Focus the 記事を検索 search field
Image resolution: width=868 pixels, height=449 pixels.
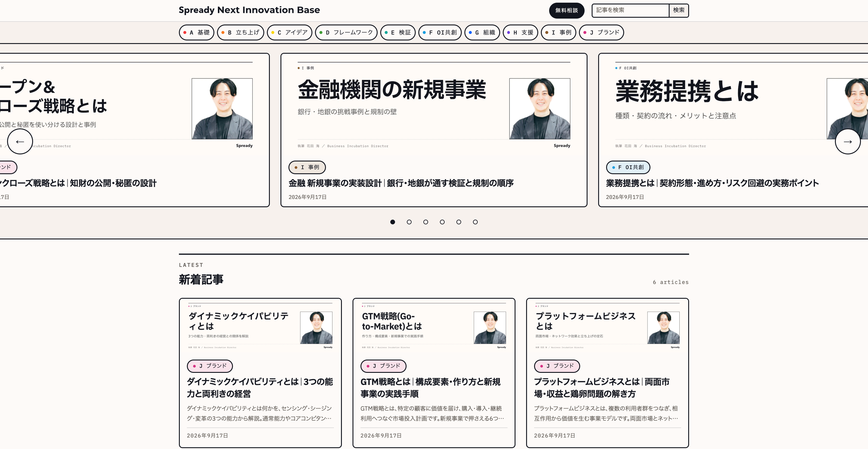click(630, 10)
